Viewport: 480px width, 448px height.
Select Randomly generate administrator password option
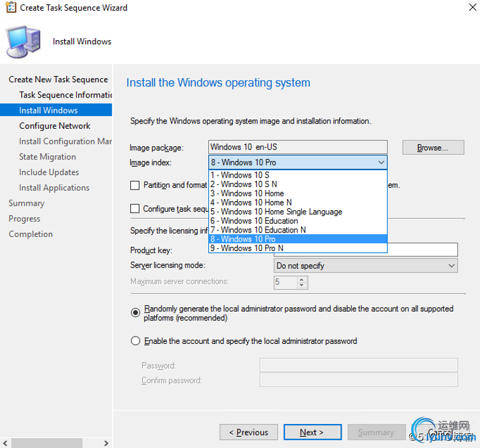tap(136, 312)
